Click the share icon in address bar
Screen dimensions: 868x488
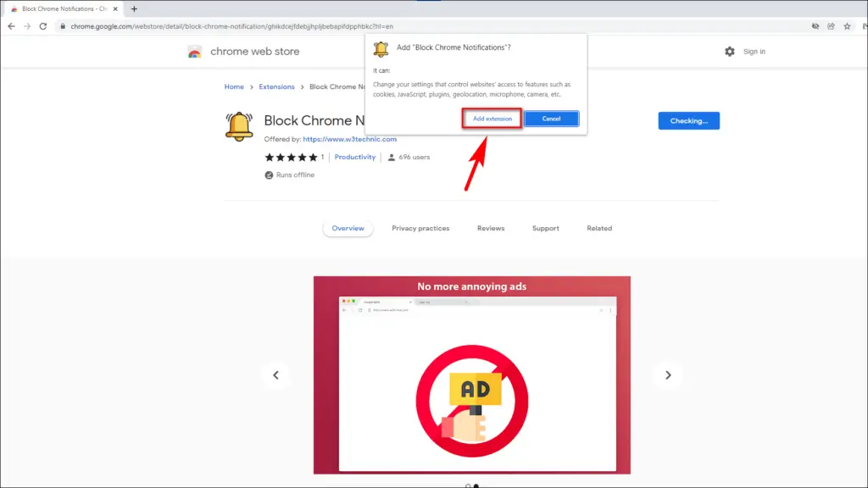coord(831,26)
